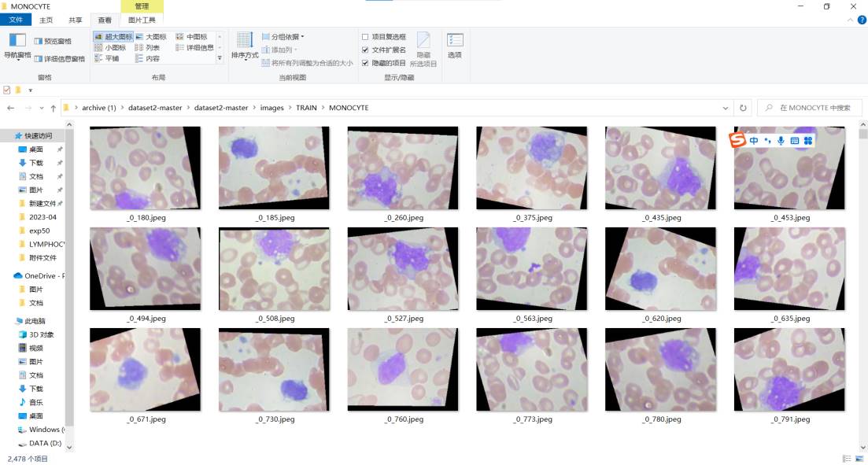Navigate to TRAIN in the breadcrumb path
Viewport: 868px width, 465px height.
[306, 108]
